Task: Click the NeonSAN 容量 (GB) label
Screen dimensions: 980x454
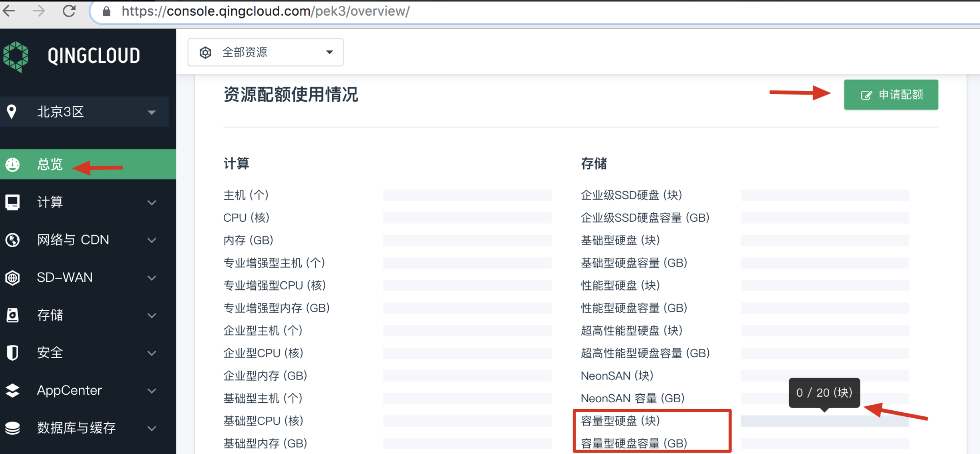Action: pyautogui.click(x=633, y=398)
